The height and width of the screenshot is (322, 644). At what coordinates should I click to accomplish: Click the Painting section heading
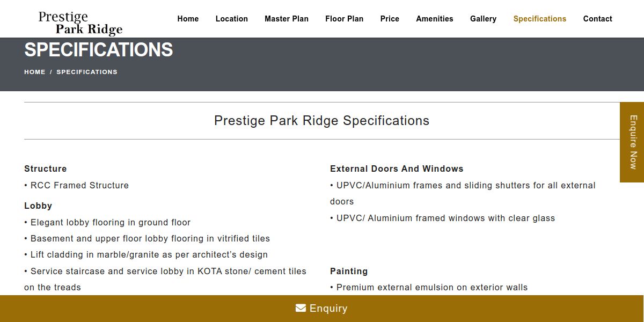[x=349, y=272]
